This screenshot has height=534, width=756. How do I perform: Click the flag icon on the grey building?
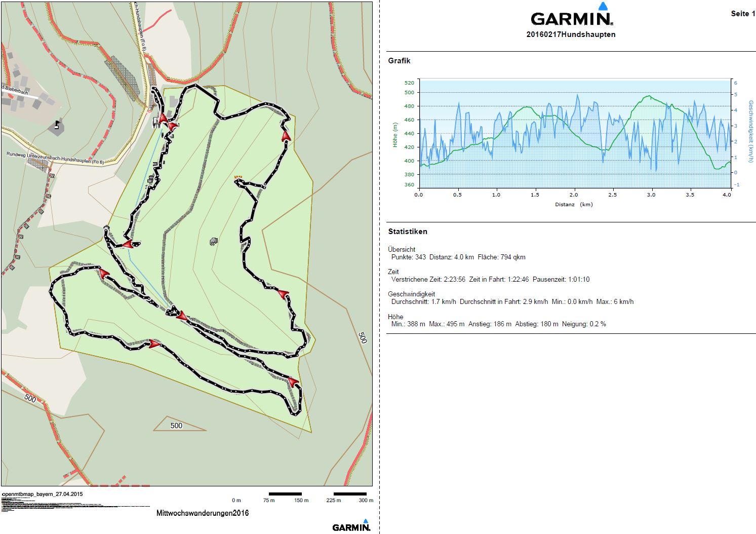click(x=57, y=125)
